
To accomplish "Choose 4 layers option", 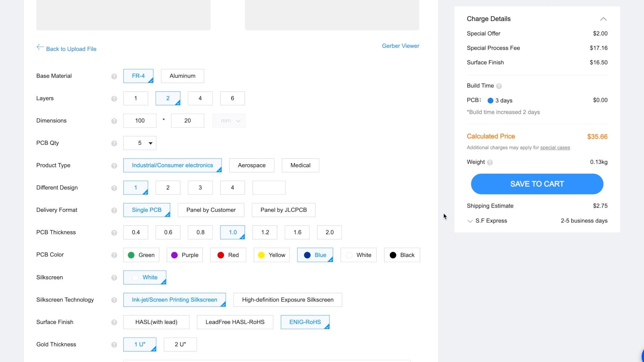I will coord(200,99).
